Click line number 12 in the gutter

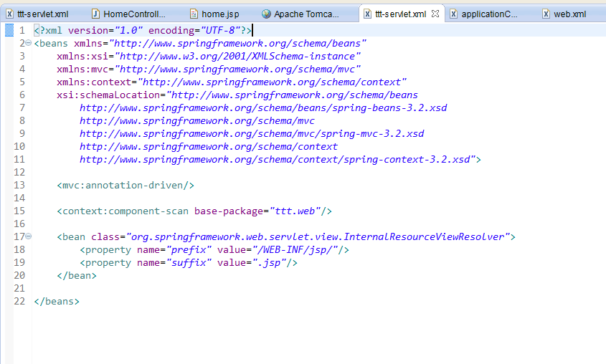(x=19, y=172)
